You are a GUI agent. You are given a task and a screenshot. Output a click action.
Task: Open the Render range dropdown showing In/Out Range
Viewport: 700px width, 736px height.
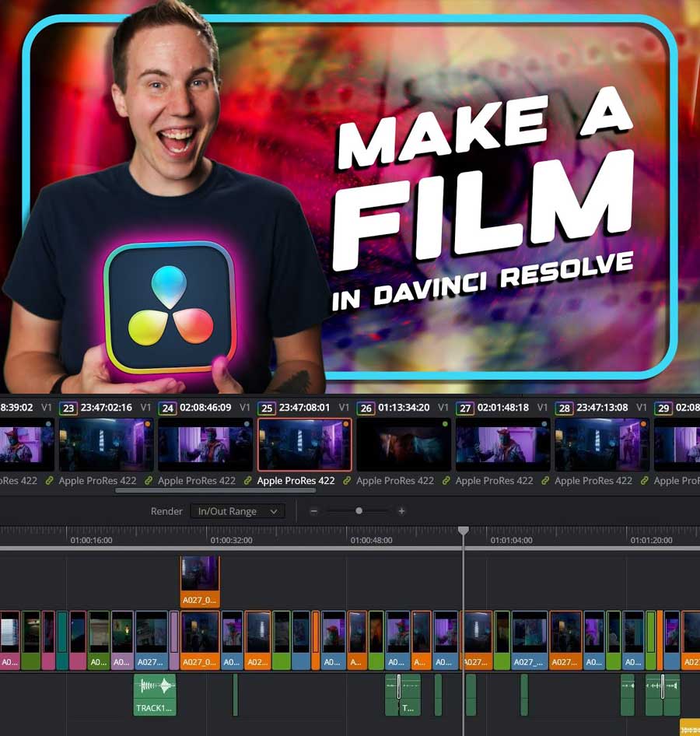click(x=237, y=511)
